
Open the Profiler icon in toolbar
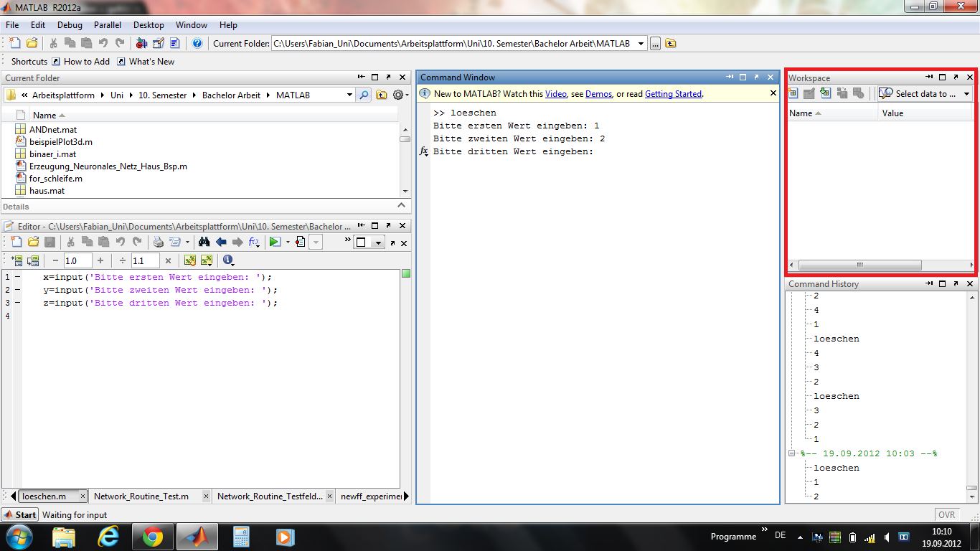pos(174,44)
